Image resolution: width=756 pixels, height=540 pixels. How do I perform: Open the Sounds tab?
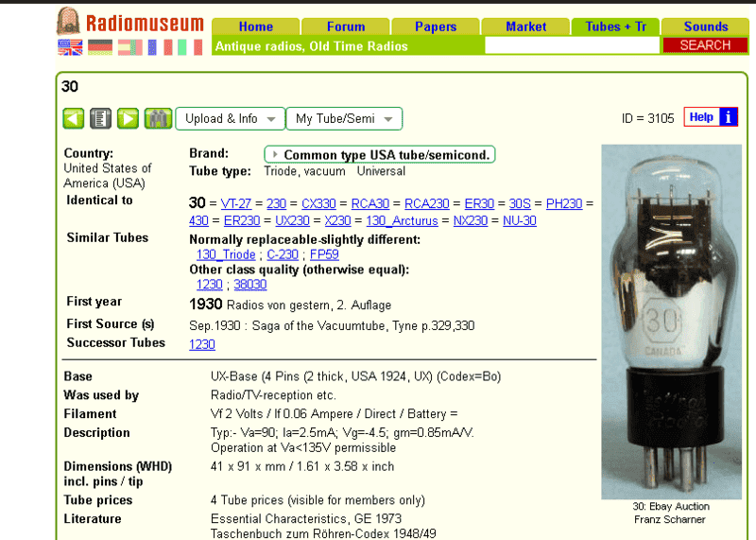(705, 26)
